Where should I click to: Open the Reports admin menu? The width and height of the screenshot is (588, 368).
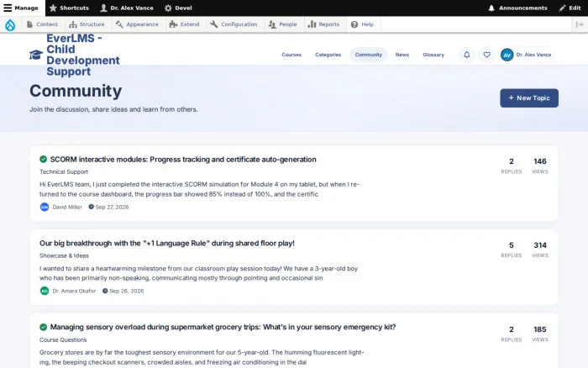(x=323, y=24)
